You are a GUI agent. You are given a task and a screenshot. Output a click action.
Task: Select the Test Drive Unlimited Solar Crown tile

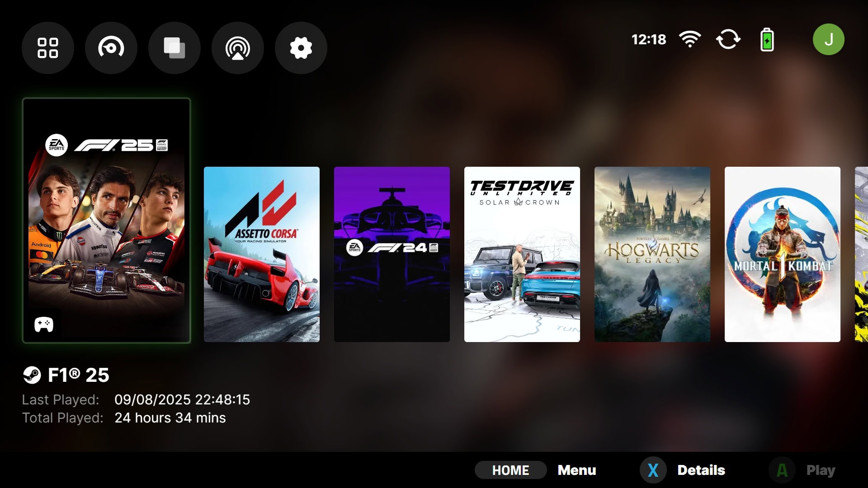tap(522, 254)
